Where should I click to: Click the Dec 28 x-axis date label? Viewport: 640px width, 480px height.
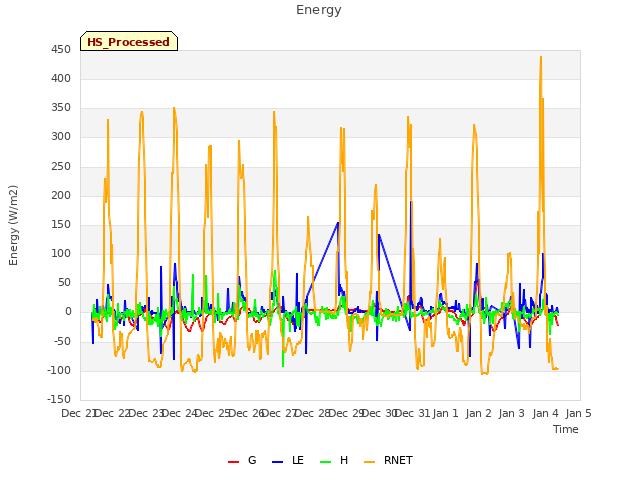(x=313, y=413)
